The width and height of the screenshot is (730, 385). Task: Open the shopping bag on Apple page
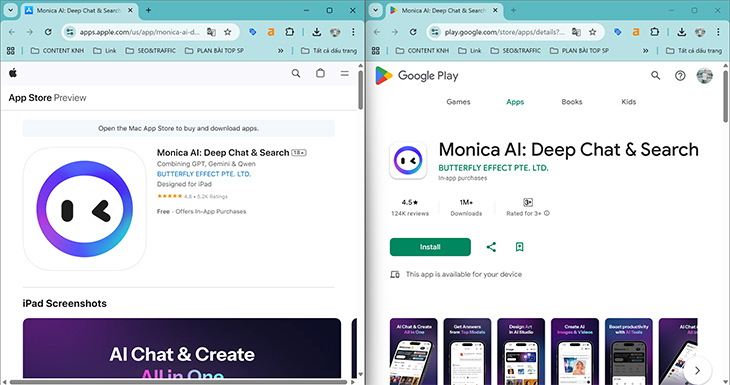pos(320,73)
